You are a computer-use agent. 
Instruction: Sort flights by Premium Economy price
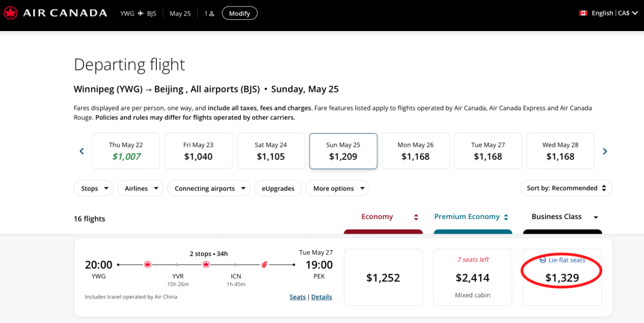click(506, 217)
